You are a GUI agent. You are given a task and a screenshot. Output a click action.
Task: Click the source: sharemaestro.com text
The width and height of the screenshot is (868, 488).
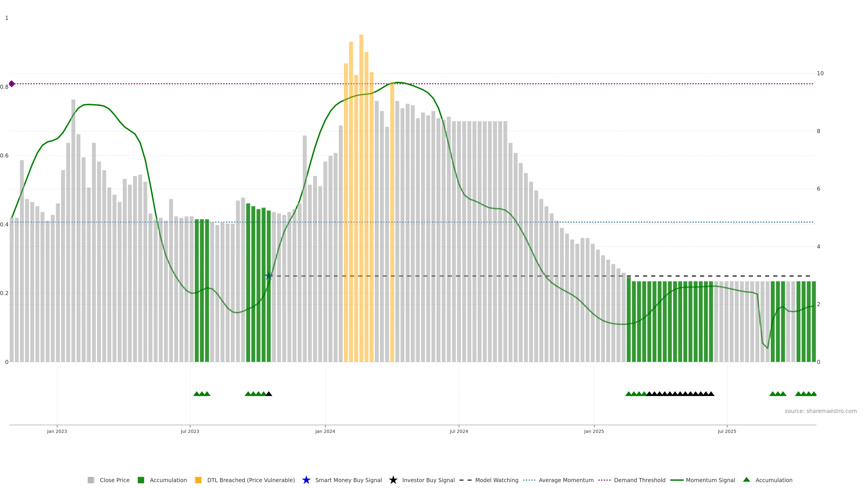click(821, 411)
